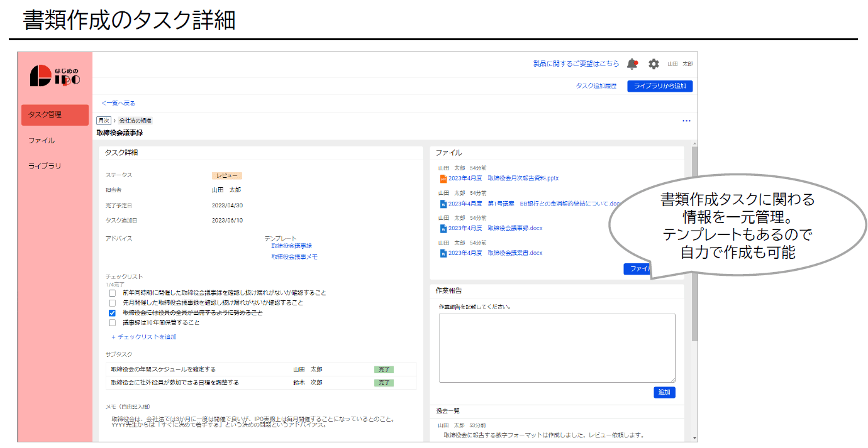Click the Word icon for 取締役会議案書.docx

pyautogui.click(x=443, y=253)
